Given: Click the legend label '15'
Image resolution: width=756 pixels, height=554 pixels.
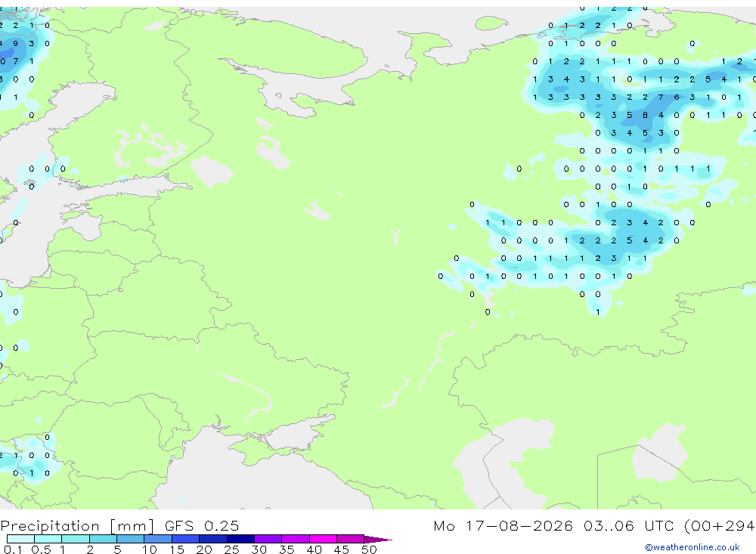Looking at the screenshot, I should pos(177,549).
